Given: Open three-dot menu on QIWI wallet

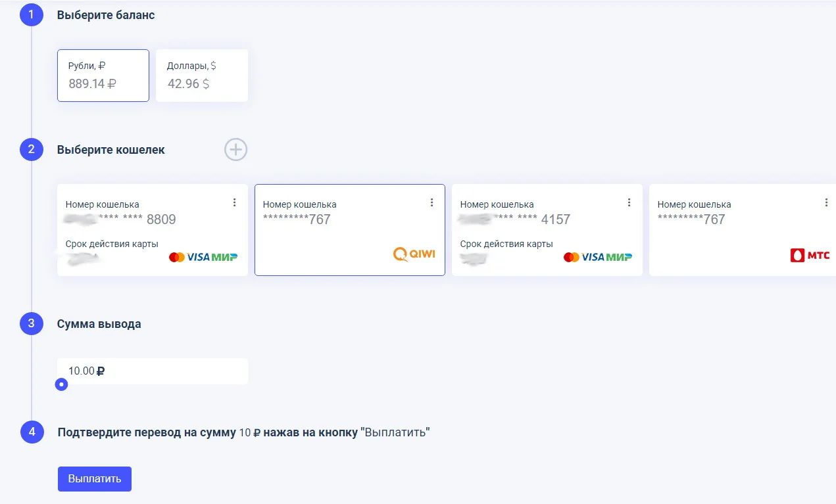Looking at the screenshot, I should 432,202.
